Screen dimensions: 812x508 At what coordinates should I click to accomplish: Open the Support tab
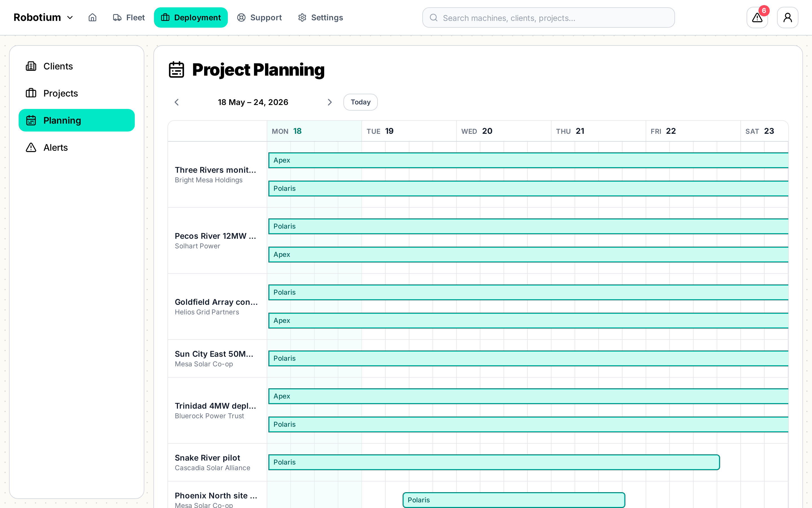coord(259,17)
